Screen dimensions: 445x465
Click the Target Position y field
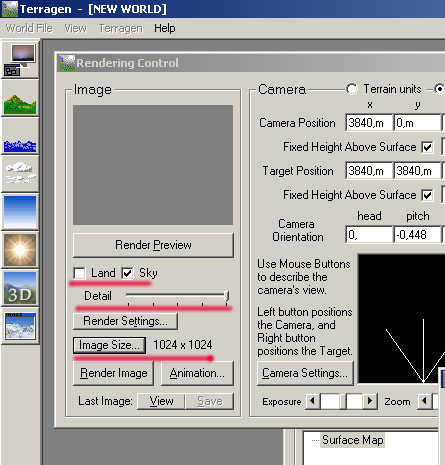click(417, 171)
